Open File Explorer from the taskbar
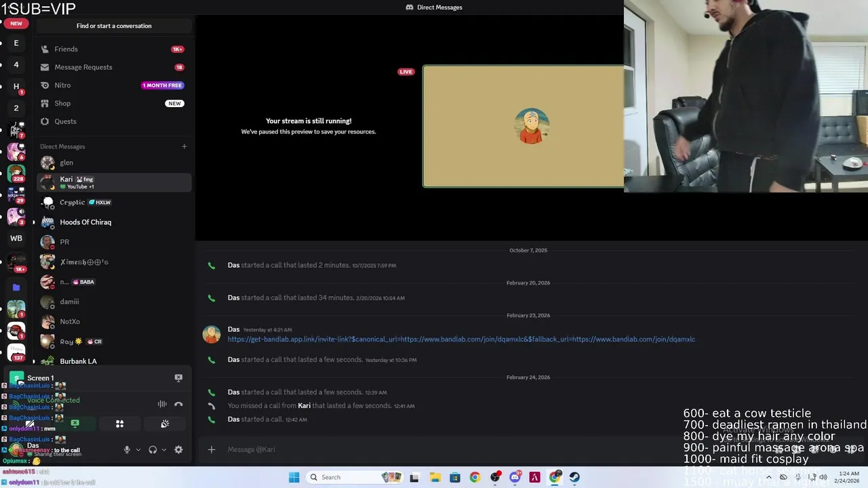Screen dimensions: 868x488 point(435,477)
